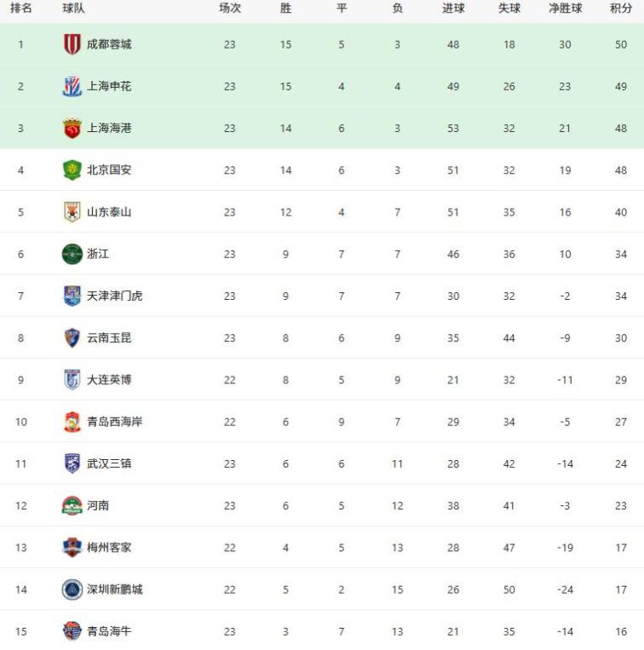This screenshot has width=644, height=650.
Task: Click the 场次 matches played column header
Action: point(230,9)
